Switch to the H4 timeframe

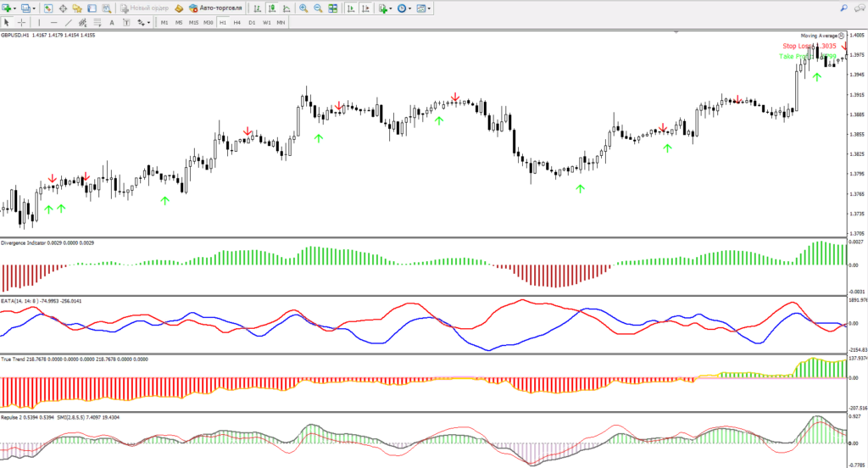[x=237, y=22]
